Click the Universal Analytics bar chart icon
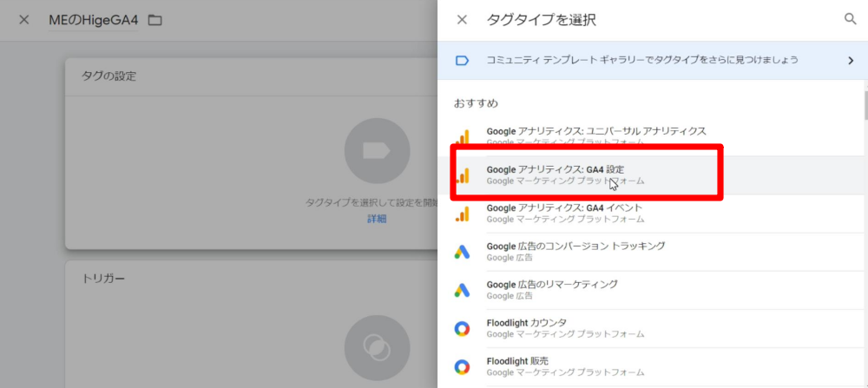This screenshot has width=868, height=388. pos(462,137)
